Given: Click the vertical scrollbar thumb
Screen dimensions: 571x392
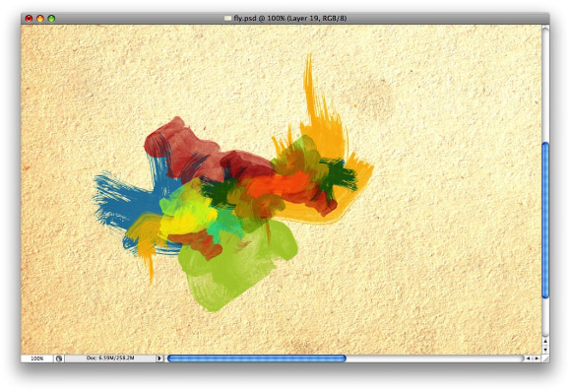Looking at the screenshot, I should tap(545, 220).
